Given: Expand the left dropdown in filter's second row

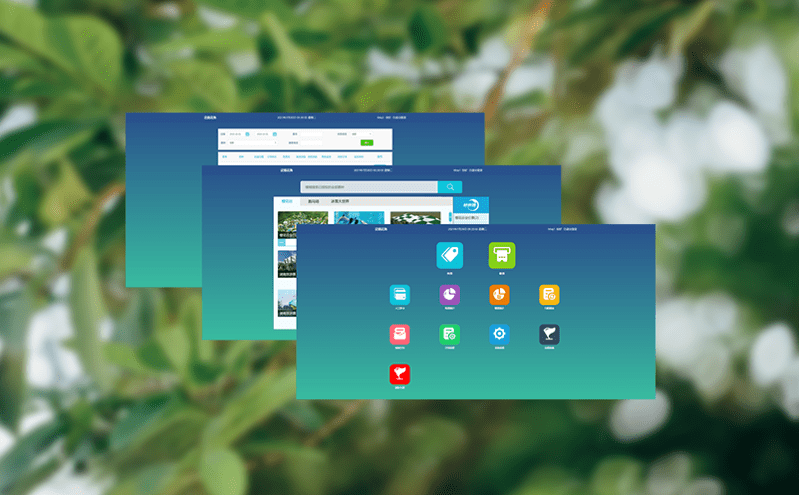Looking at the screenshot, I should click(x=251, y=143).
